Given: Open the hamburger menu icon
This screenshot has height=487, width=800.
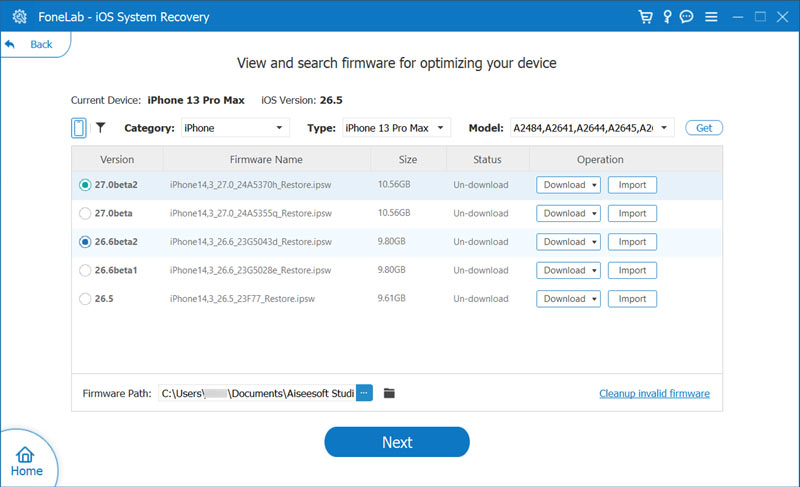Looking at the screenshot, I should [711, 17].
